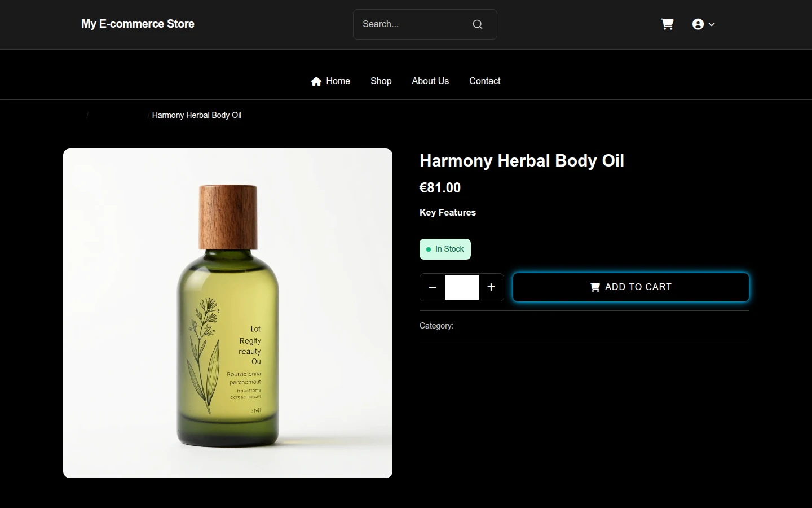
Task: Select the €81.00 price text
Action: [x=440, y=188]
